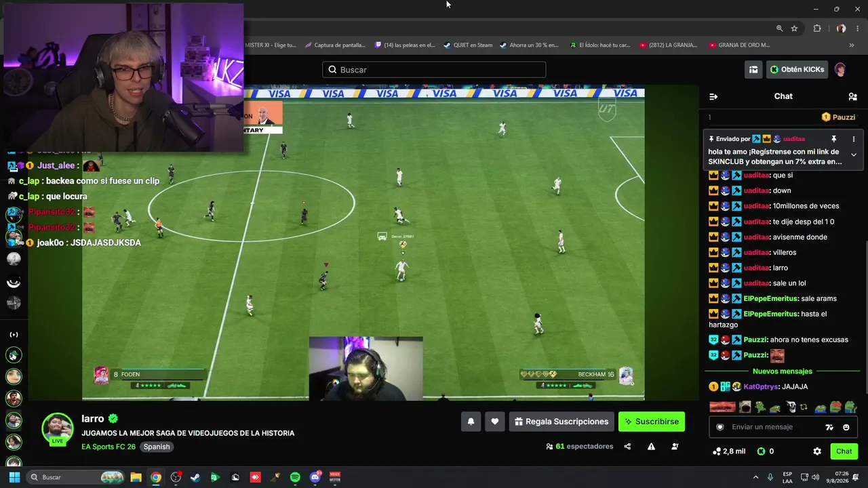Open File Explorer from taskbar
Image resolution: width=868 pixels, height=488 pixels.
point(136,477)
